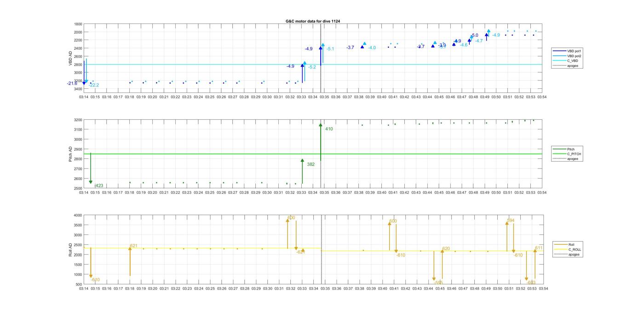Screen dimensions: 644x319
Task: Click the '3400' tick on the VBD axis
Action: [78, 89]
